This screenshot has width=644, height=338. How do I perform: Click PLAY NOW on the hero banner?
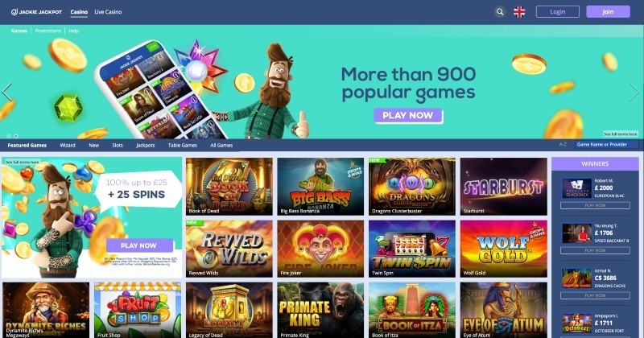coord(408,115)
